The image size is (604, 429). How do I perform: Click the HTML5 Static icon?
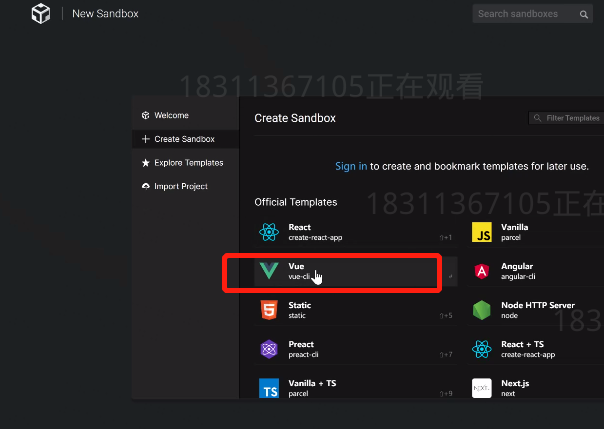click(269, 310)
